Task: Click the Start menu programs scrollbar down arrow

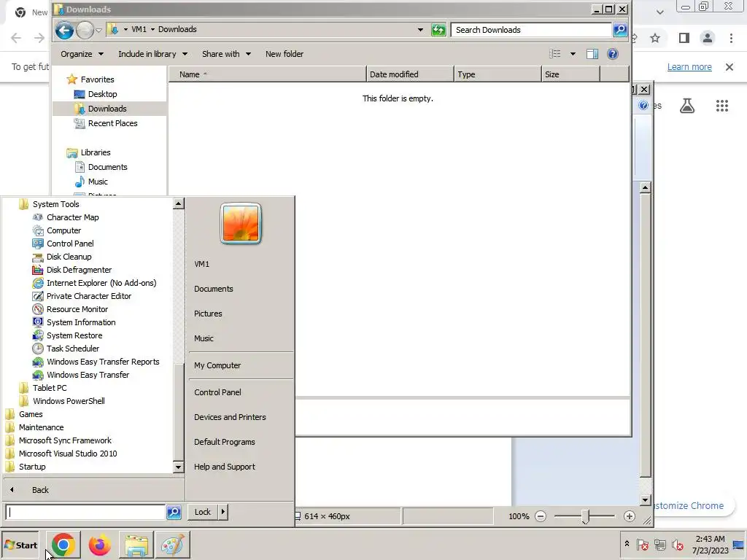Action: click(178, 467)
